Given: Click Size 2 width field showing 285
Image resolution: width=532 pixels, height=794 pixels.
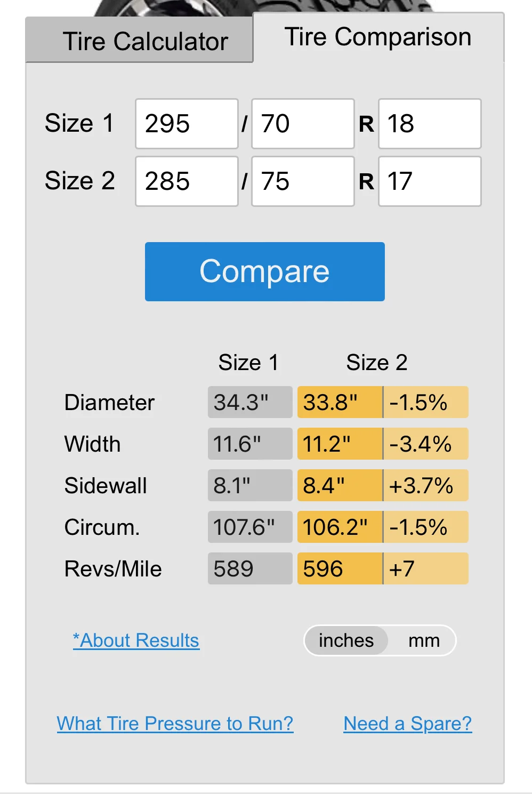Looking at the screenshot, I should [x=187, y=181].
